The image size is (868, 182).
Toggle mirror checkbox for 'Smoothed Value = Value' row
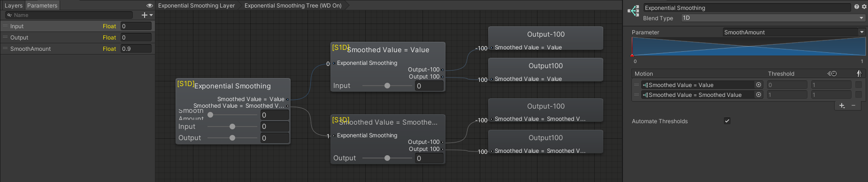(x=858, y=85)
